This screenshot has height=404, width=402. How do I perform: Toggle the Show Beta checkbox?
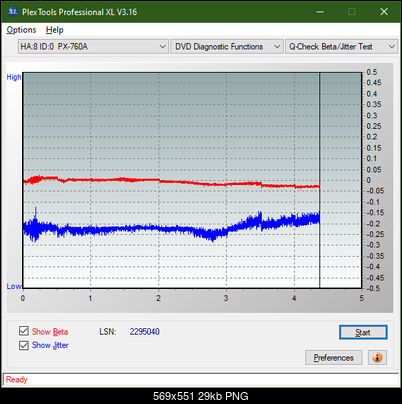click(x=24, y=331)
